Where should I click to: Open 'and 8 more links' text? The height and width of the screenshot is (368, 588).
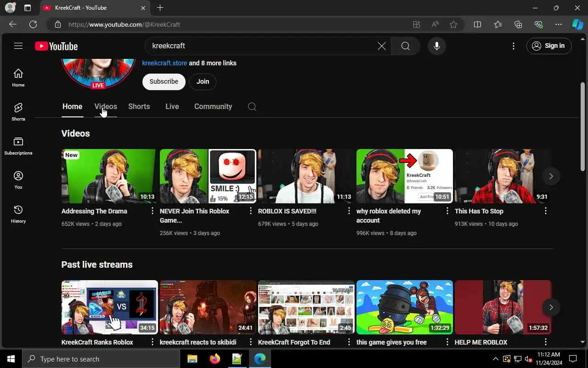pyautogui.click(x=213, y=63)
